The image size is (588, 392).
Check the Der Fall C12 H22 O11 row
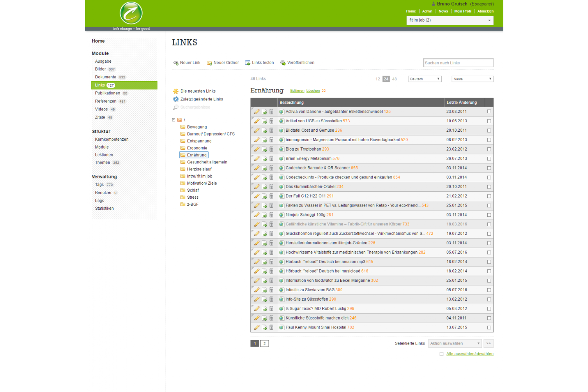(x=489, y=196)
